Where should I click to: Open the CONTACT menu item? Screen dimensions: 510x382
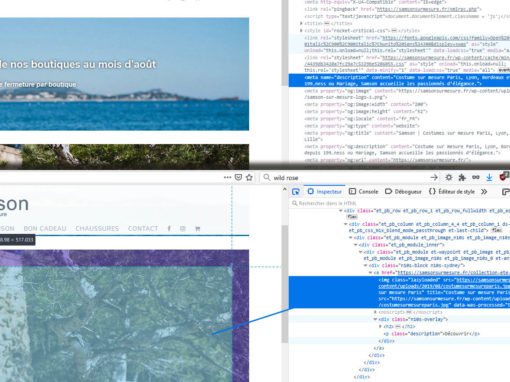143,228
